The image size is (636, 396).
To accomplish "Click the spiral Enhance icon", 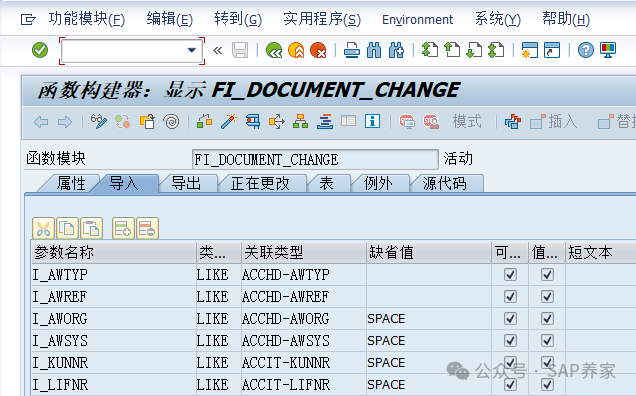I will [171, 121].
